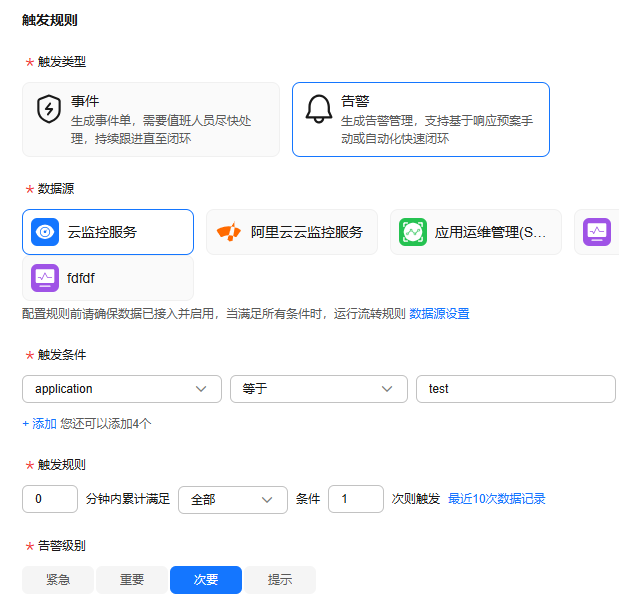The image size is (619, 603).
Task: Select the blue 次要 alarm level
Action: coord(206,580)
